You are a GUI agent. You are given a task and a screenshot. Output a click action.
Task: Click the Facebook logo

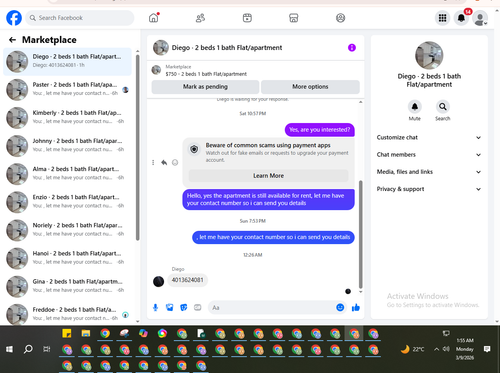[x=14, y=18]
